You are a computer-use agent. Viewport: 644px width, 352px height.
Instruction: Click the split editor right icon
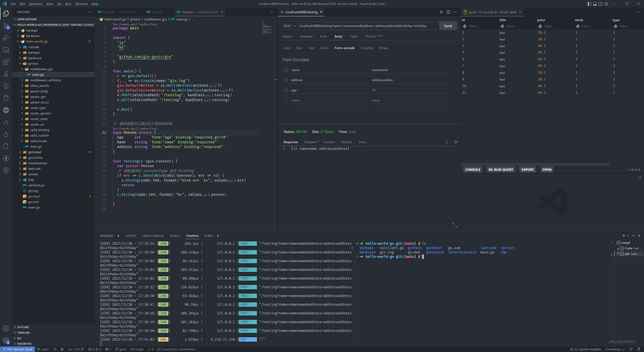pos(448,12)
